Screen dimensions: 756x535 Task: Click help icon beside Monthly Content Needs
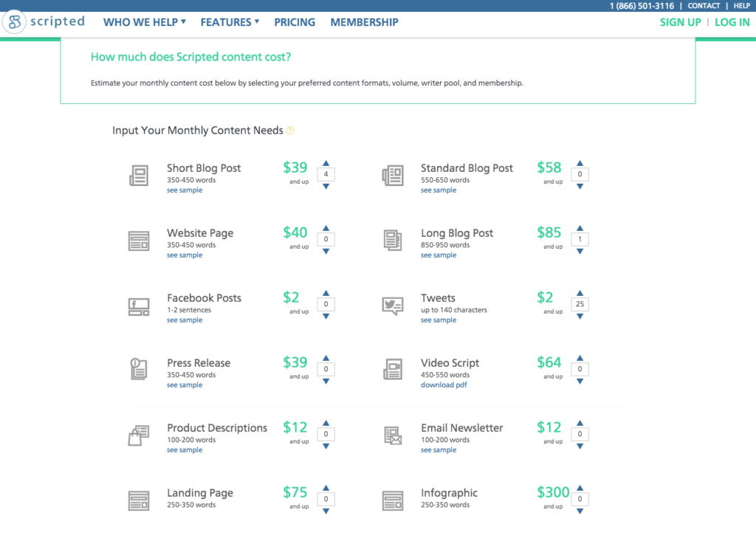click(289, 131)
